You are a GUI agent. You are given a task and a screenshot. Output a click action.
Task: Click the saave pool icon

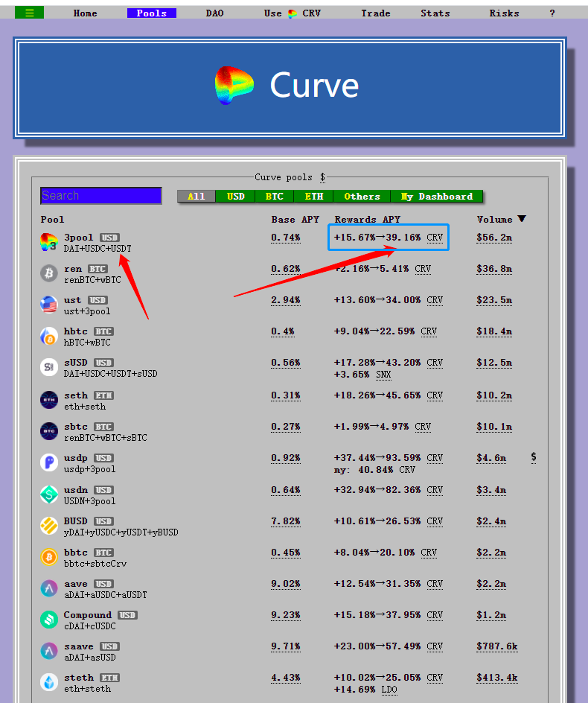coord(49,651)
